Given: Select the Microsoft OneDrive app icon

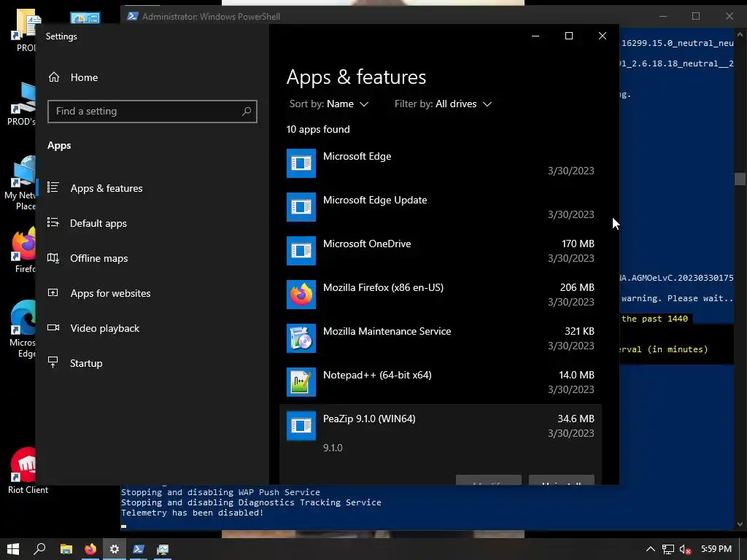Looking at the screenshot, I should point(301,251).
